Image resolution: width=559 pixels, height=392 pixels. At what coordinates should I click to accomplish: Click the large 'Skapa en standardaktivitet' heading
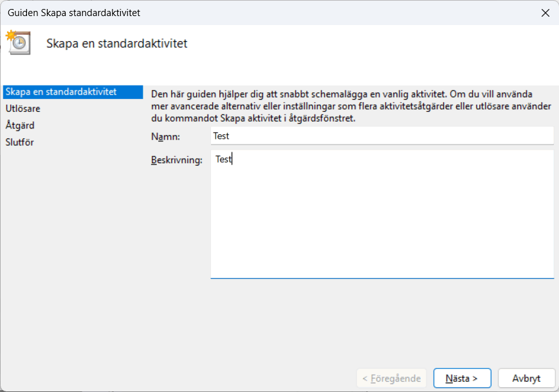(117, 44)
